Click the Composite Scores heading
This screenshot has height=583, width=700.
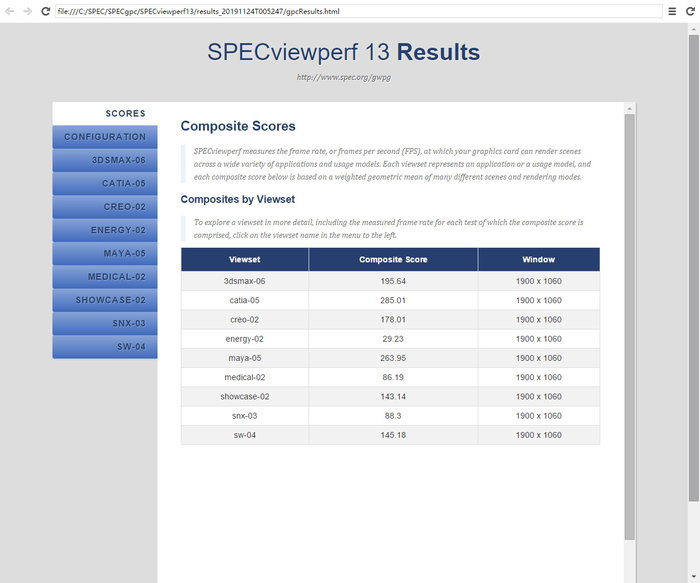pos(238,126)
